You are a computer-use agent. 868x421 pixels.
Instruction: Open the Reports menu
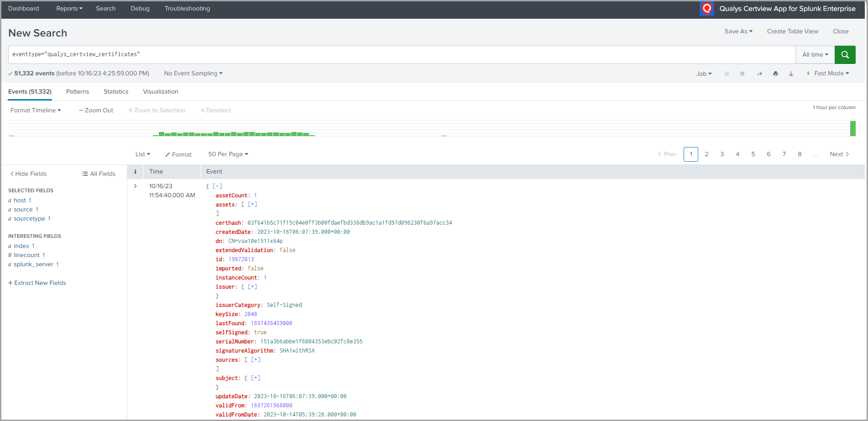pyautogui.click(x=69, y=8)
